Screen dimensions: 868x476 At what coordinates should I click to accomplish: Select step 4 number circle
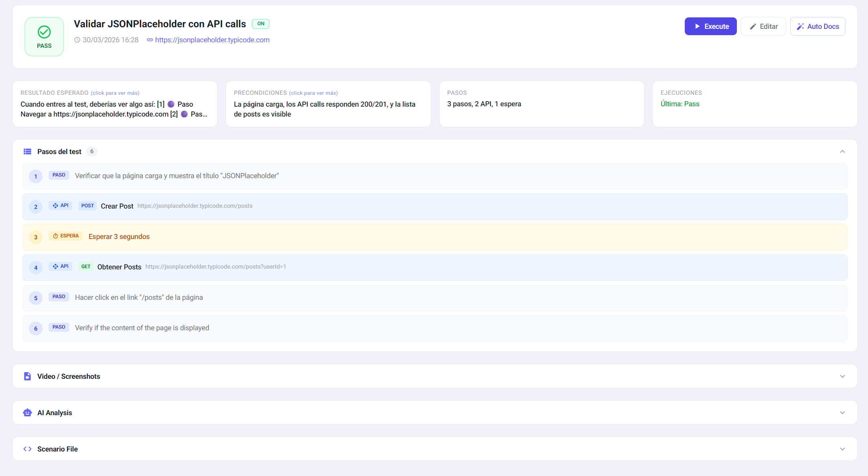click(36, 267)
